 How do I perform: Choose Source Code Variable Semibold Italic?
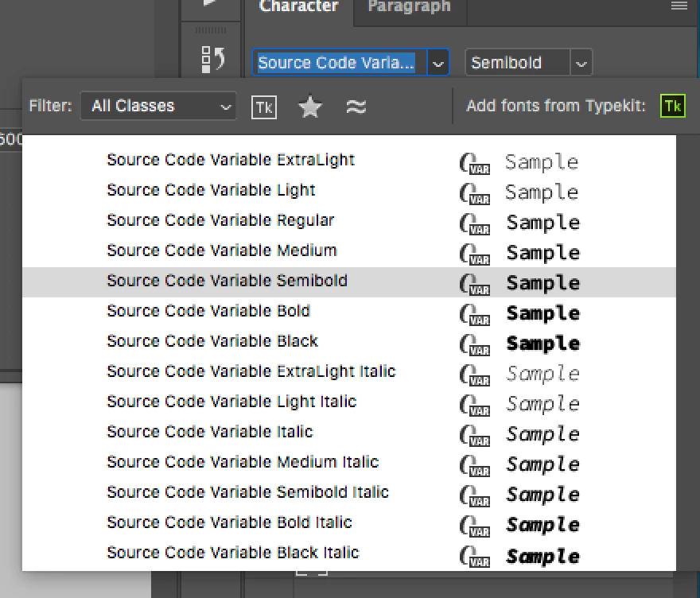point(349,493)
